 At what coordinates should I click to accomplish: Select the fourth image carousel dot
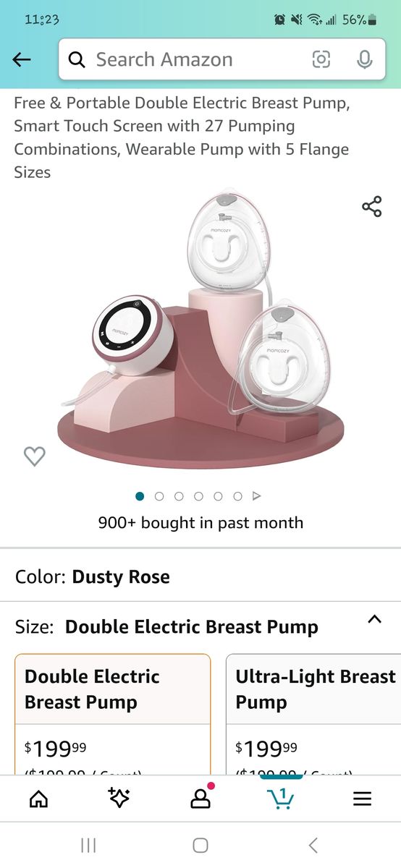pos(198,496)
